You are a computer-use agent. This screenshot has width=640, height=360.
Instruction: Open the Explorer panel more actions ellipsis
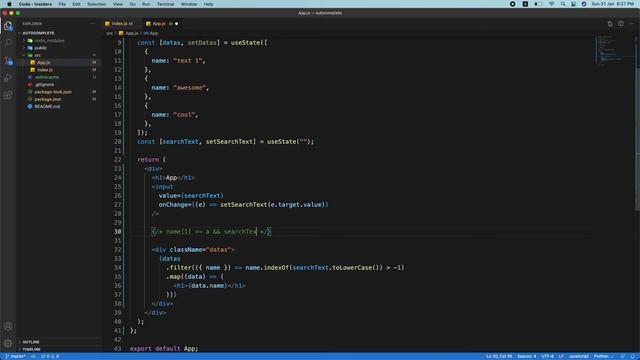click(x=93, y=24)
